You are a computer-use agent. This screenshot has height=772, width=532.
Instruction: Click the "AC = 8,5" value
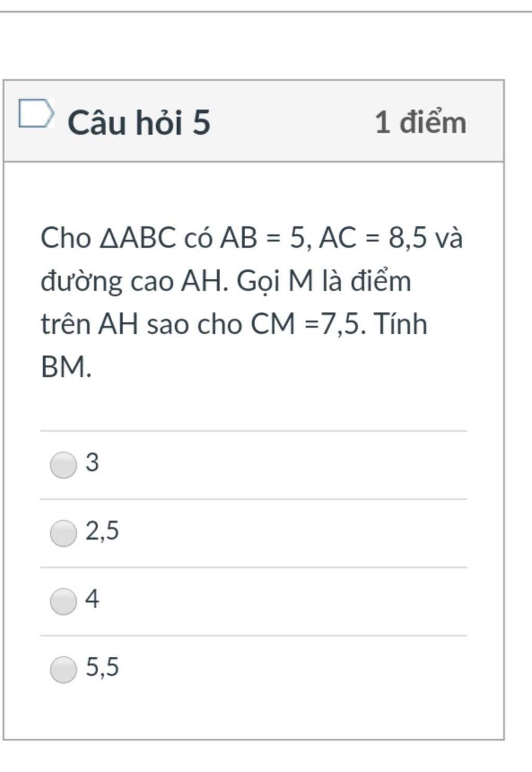pyautogui.click(x=373, y=238)
